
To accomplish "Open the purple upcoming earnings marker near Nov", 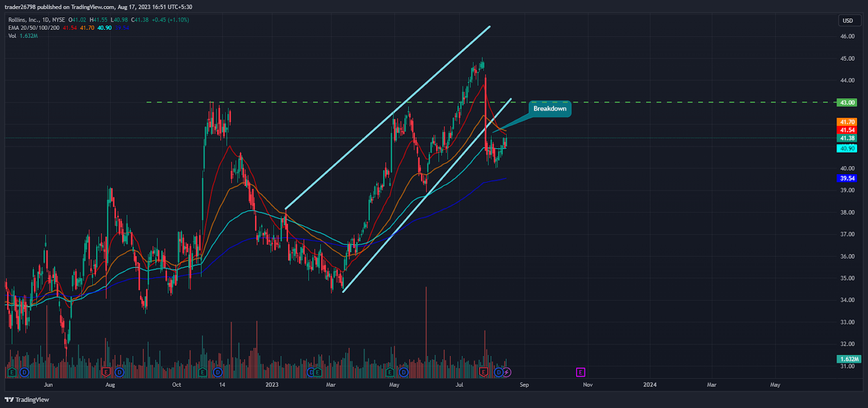I will click(x=580, y=372).
